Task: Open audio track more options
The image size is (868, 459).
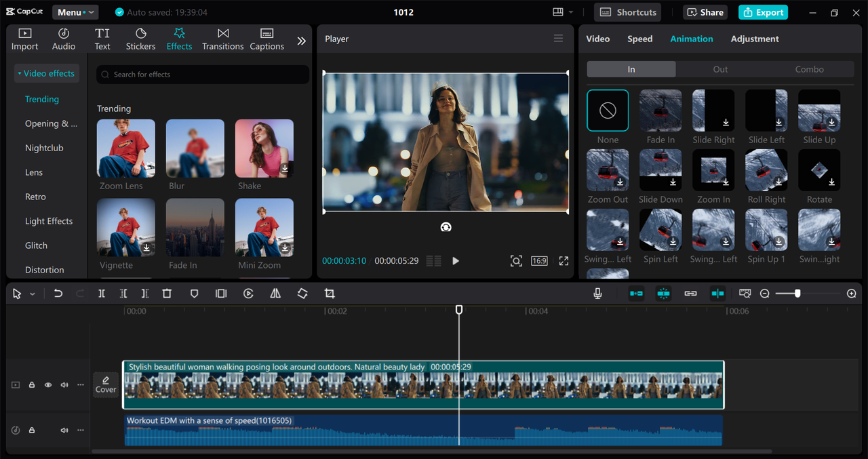Action: pyautogui.click(x=81, y=431)
